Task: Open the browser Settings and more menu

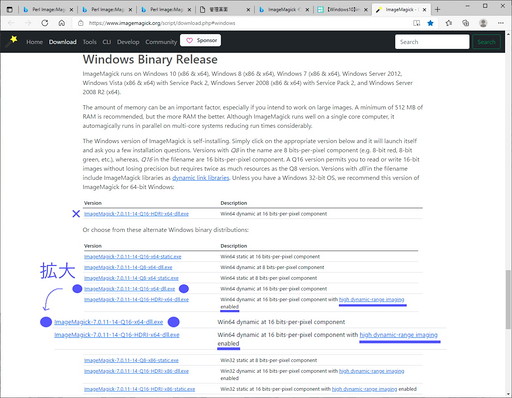Action: coord(501,23)
